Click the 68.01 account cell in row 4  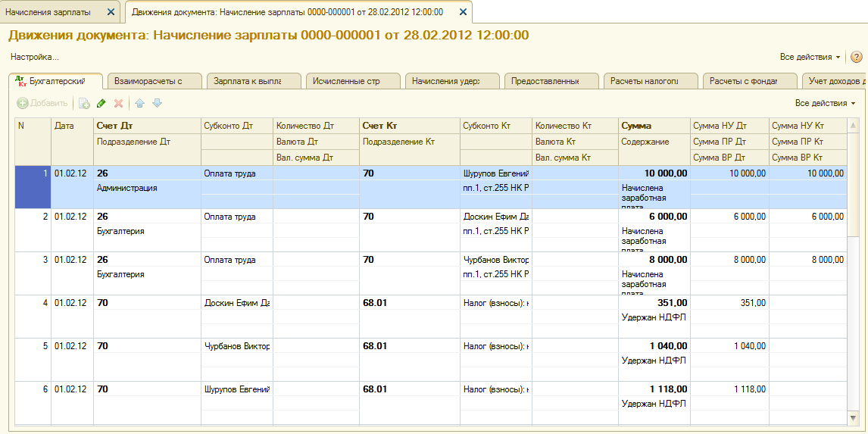(x=409, y=303)
